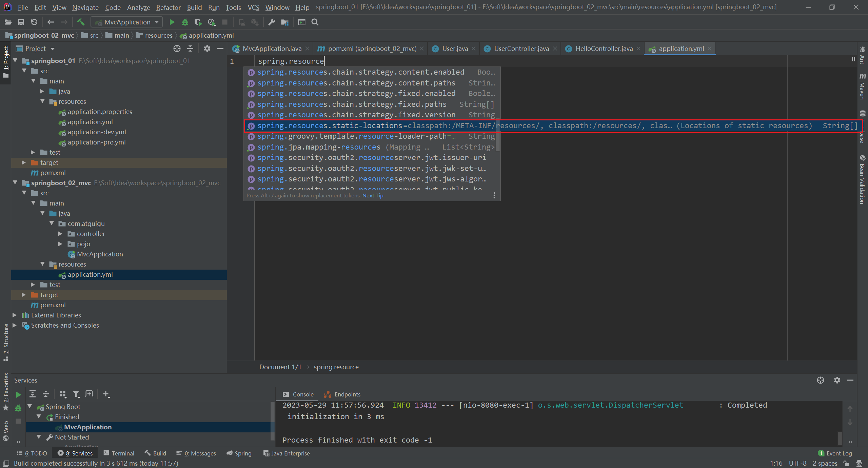Click the Open folder toolbar icon
Viewport: 868px width, 468px height.
coord(8,22)
